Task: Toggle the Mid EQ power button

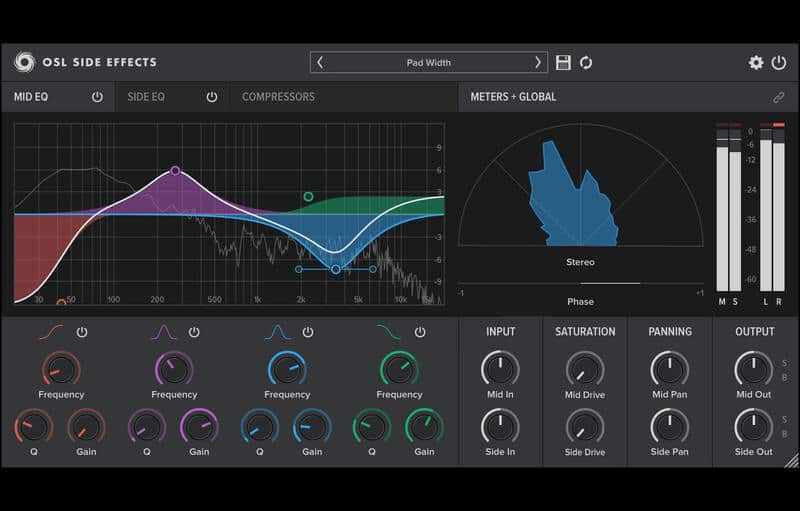Action: (x=97, y=97)
